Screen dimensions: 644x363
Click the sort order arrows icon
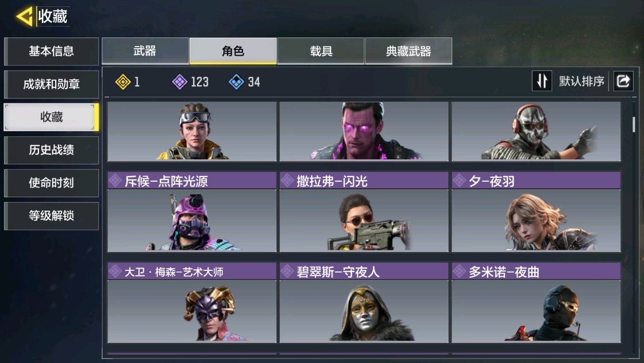point(542,81)
